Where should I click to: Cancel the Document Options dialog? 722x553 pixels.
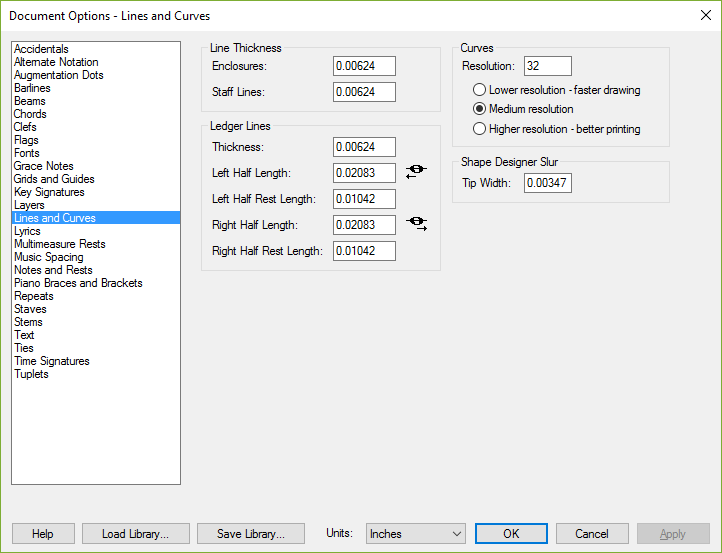tap(592, 534)
